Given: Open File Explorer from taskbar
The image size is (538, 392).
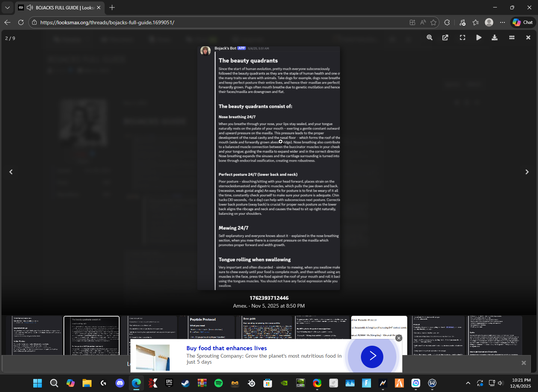Looking at the screenshot, I should tap(87, 383).
